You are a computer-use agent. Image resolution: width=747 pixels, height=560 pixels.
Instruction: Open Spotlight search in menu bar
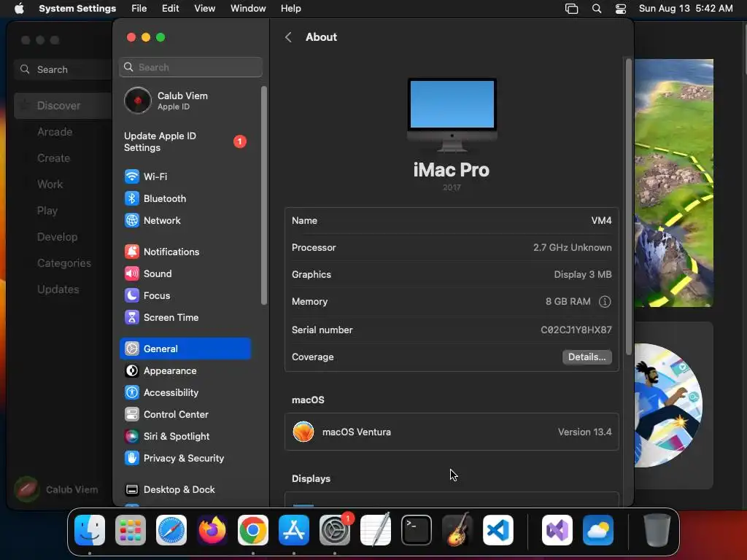(597, 9)
